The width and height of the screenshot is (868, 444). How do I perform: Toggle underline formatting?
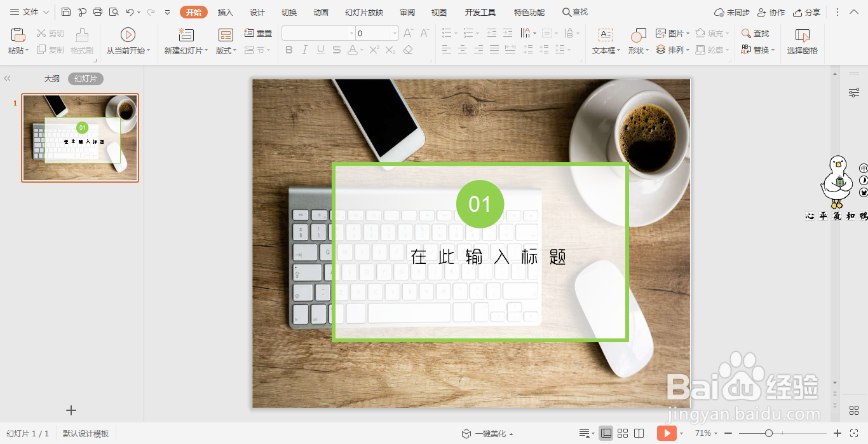click(x=320, y=49)
